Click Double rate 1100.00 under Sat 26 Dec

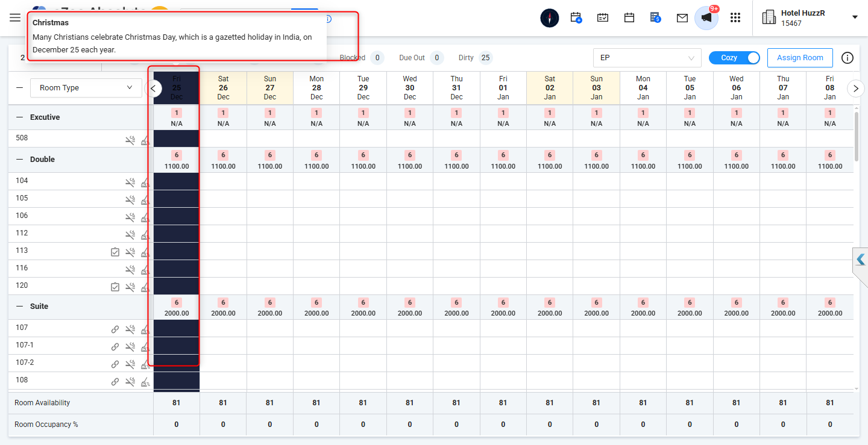coord(223,166)
